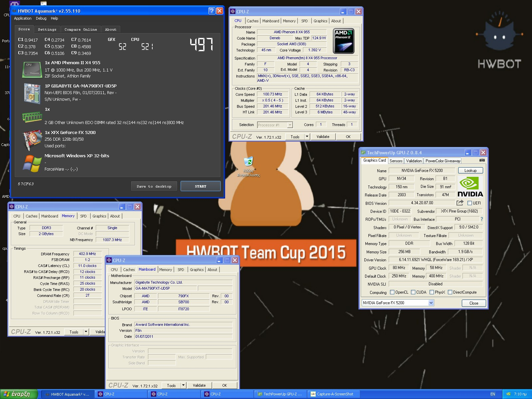Image resolution: width=532 pixels, height=399 pixels.
Task: Open the Processor #1 selection dropdown
Action: pyautogui.click(x=290, y=125)
